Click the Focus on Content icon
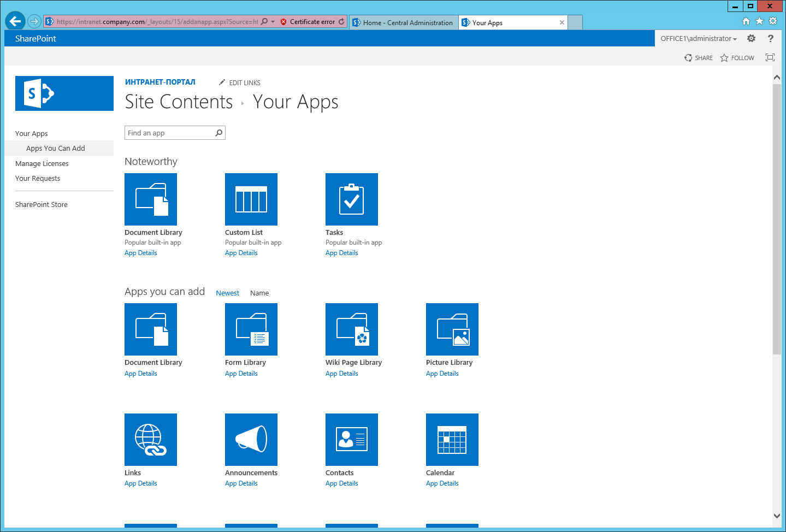The width and height of the screenshot is (786, 532). pyautogui.click(x=770, y=57)
